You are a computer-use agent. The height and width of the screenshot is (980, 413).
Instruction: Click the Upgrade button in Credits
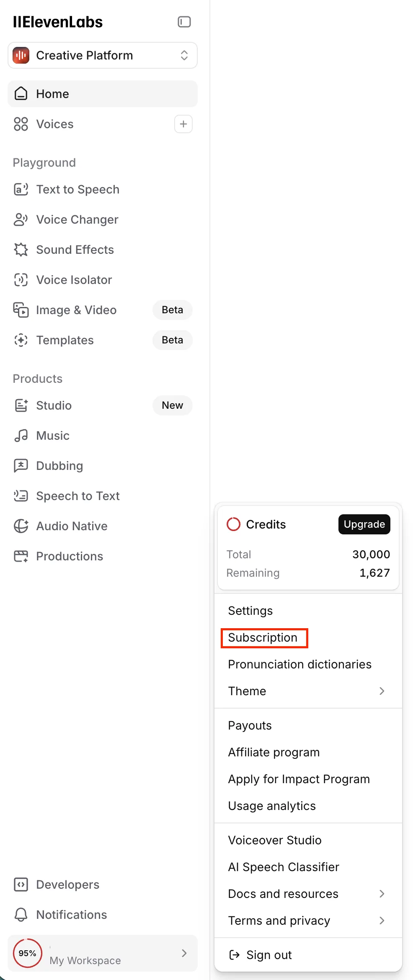pyautogui.click(x=364, y=524)
